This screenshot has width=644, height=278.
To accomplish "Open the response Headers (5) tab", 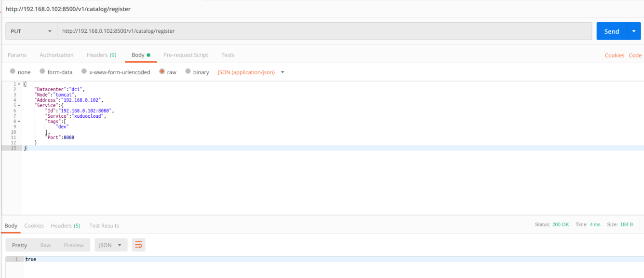I will pos(66,226).
